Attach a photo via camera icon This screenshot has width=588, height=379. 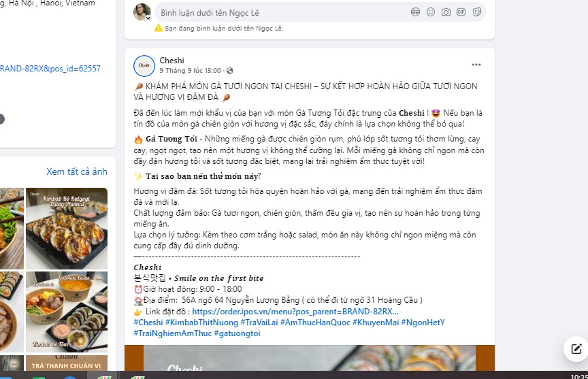446,12
